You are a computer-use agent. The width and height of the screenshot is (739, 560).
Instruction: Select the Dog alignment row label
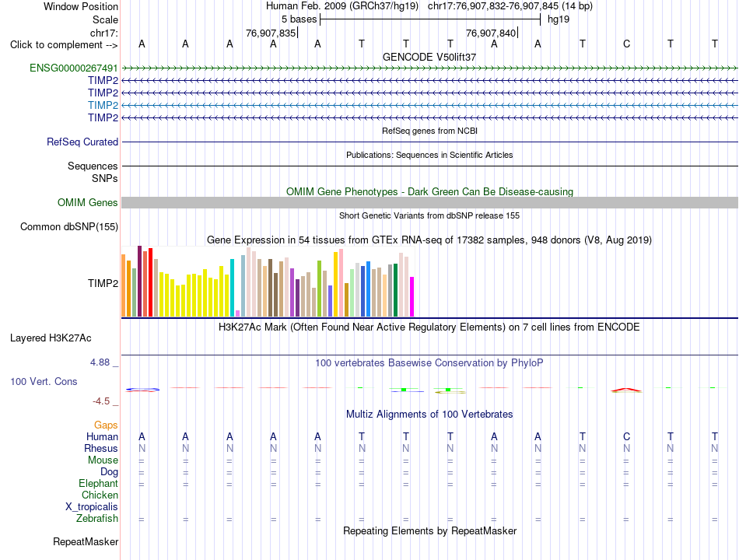109,472
